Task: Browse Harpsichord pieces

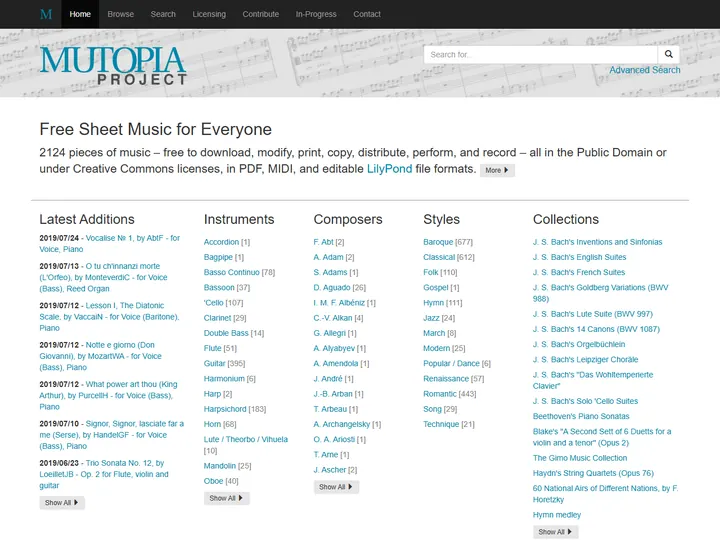Action: [x=225, y=409]
